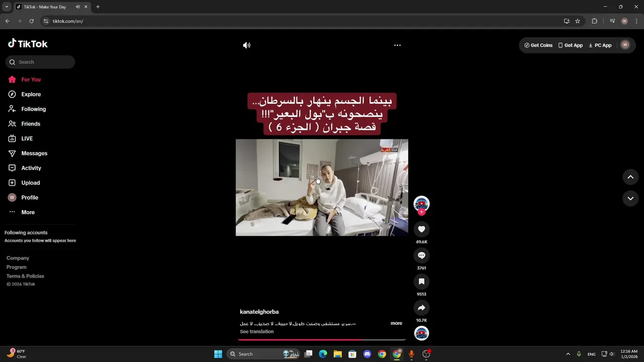The width and height of the screenshot is (644, 362).
Task: Click Get Coins button
Action: coord(538,45)
